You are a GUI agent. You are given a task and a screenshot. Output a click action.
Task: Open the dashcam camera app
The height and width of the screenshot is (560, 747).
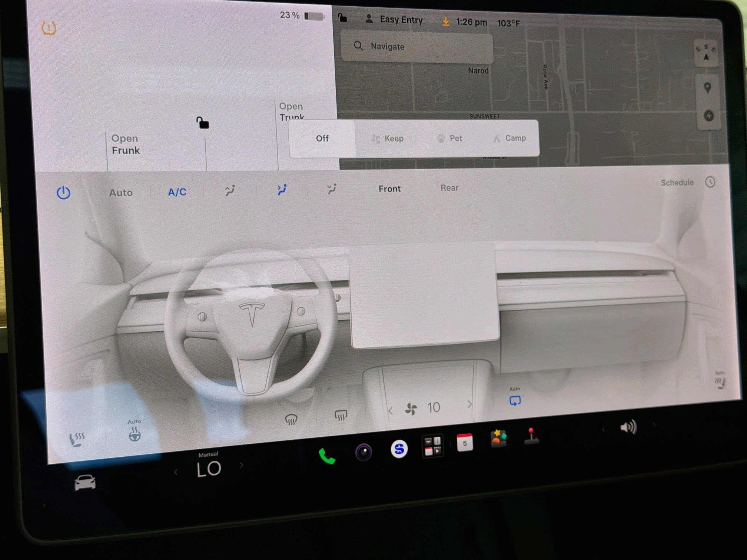click(363, 452)
